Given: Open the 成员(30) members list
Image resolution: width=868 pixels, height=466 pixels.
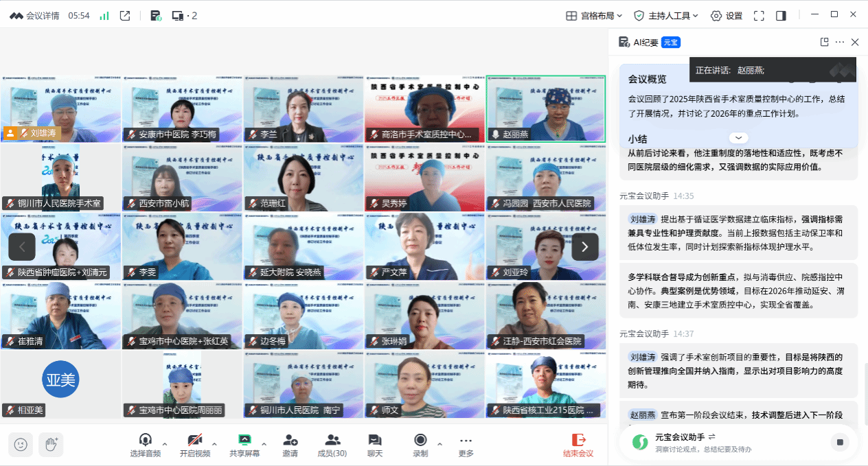Looking at the screenshot, I should (332, 445).
